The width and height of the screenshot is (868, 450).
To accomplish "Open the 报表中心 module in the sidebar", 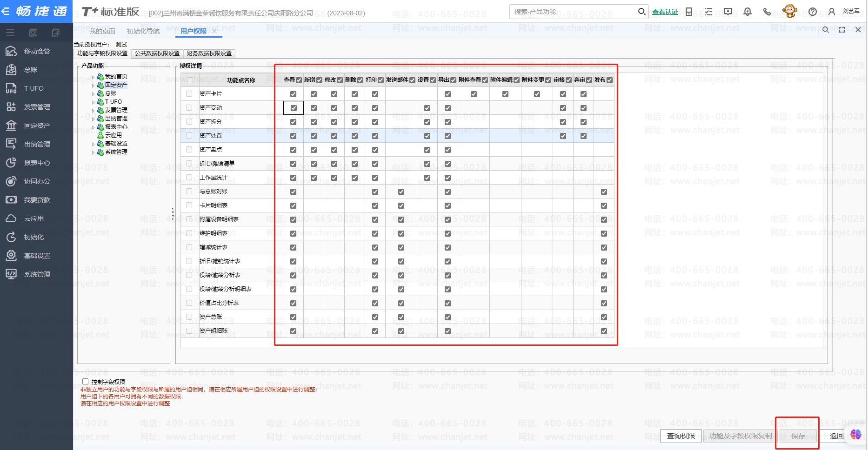I will pos(36,163).
